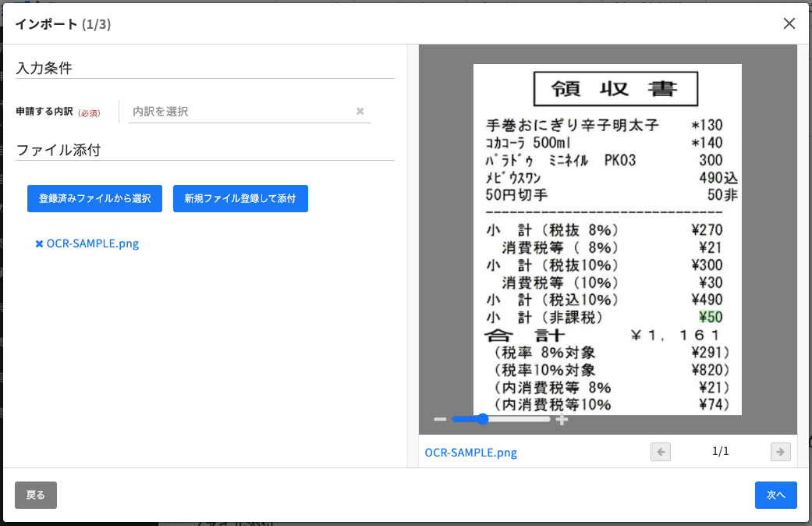Click the 戻る button
The height and width of the screenshot is (526, 812).
tap(36, 495)
